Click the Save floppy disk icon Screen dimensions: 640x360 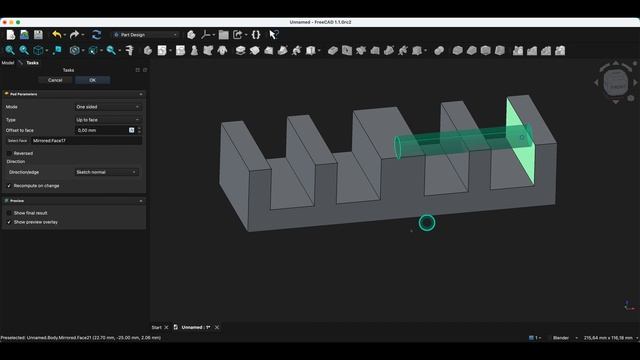38,35
